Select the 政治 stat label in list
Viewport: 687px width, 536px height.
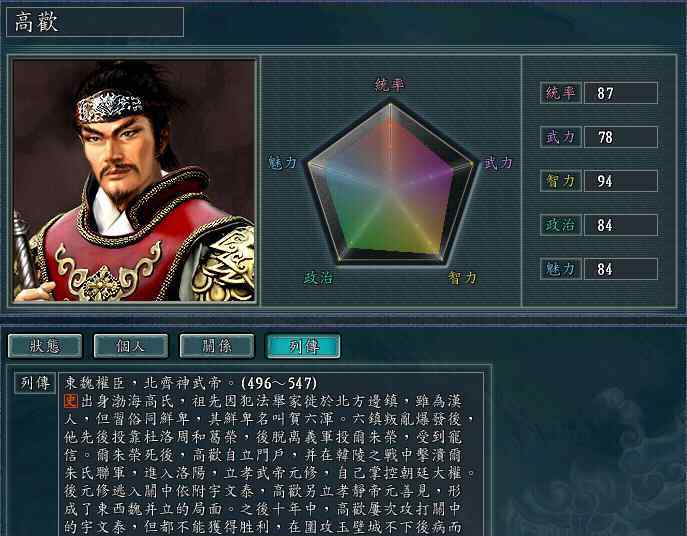click(x=561, y=225)
